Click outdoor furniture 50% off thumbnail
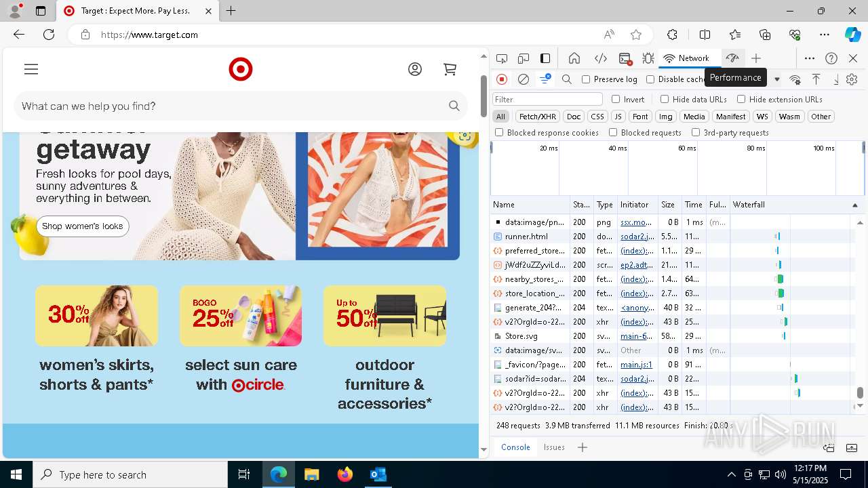The image size is (868, 488). (x=384, y=316)
